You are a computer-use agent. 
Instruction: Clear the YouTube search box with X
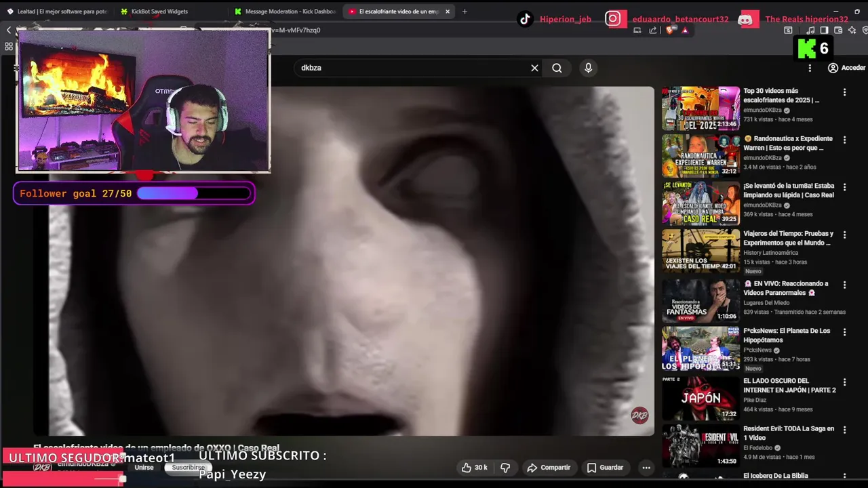[534, 68]
